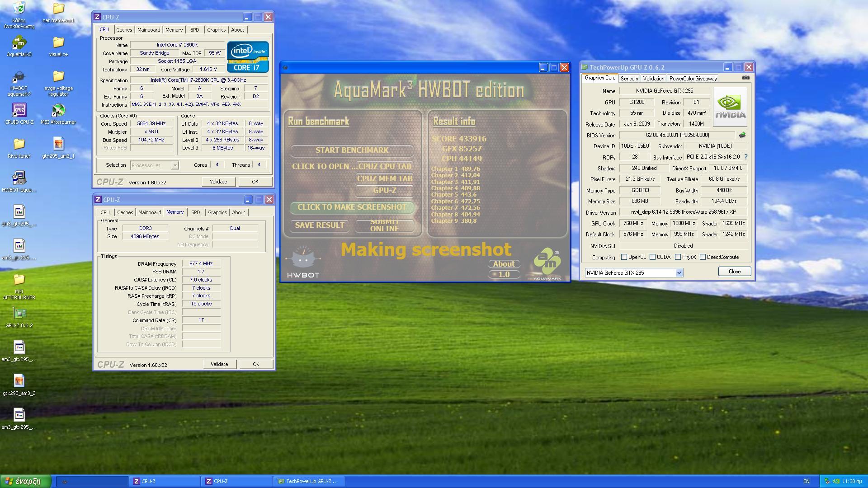Toggle the PhysX checkbox in GPU-Z
The height and width of the screenshot is (488, 868).
(678, 257)
